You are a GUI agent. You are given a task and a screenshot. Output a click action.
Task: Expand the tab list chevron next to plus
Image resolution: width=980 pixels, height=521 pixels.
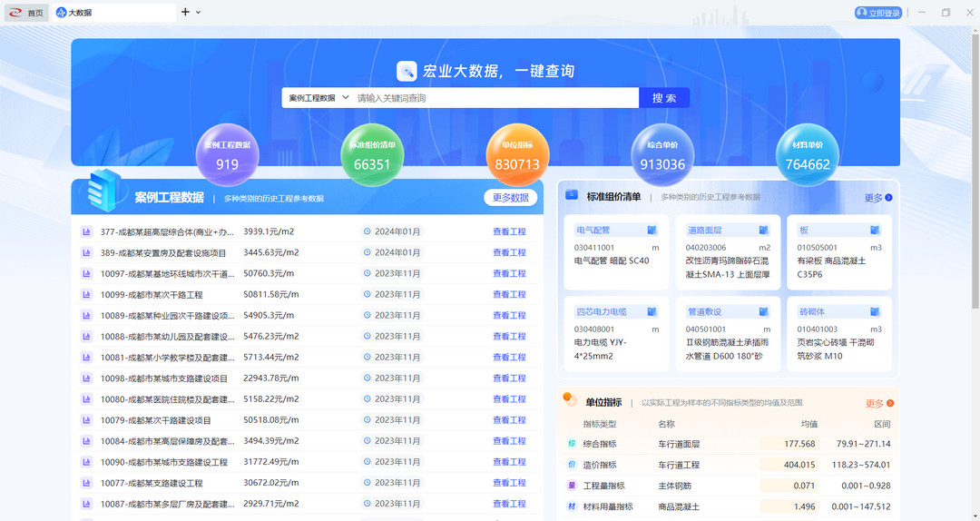click(199, 13)
